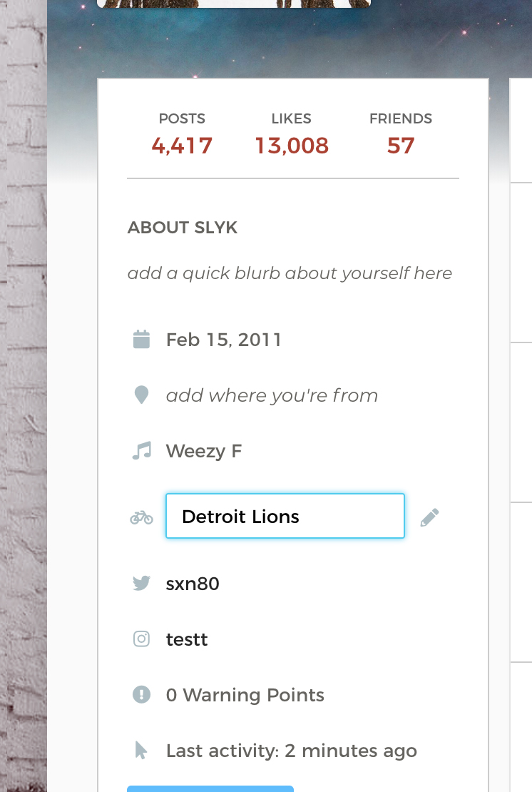The image size is (532, 792).
Task: Click the pencil edit icon beside Detroit Lions
Action: coord(429,518)
